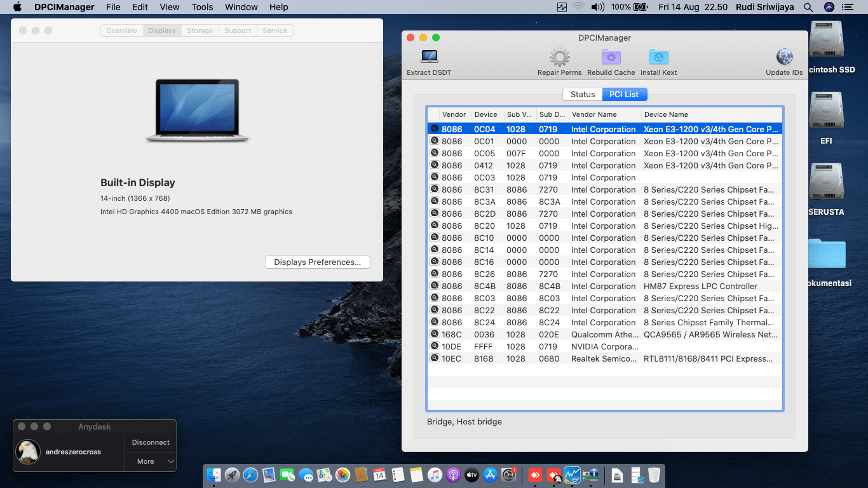
Task: Open the Tools menu
Action: pyautogui.click(x=202, y=7)
